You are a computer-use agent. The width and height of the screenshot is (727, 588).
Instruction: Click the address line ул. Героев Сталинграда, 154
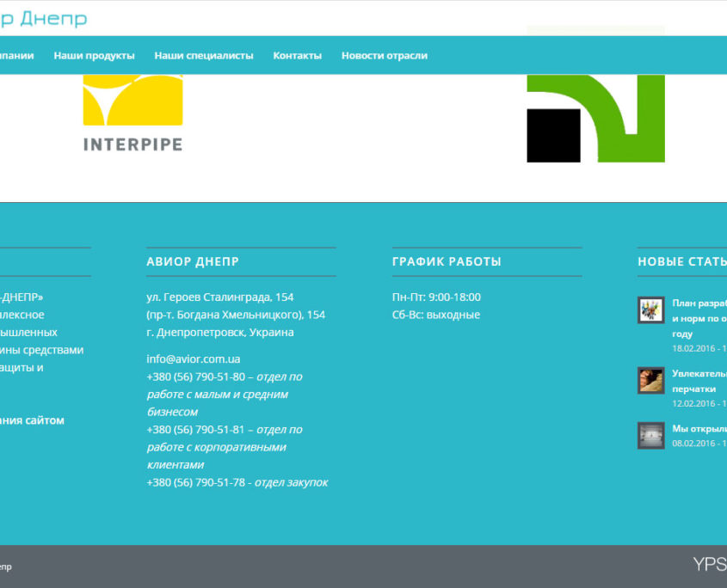tap(220, 297)
